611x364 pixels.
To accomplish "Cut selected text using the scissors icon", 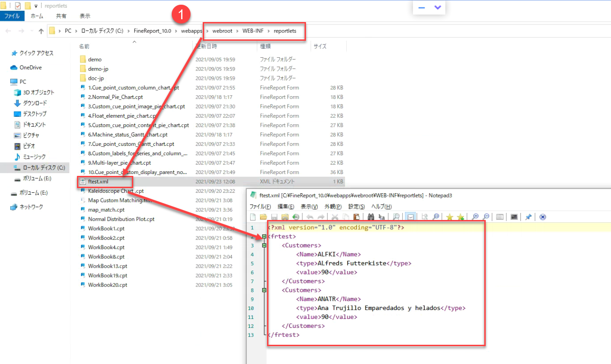I will [x=334, y=217].
